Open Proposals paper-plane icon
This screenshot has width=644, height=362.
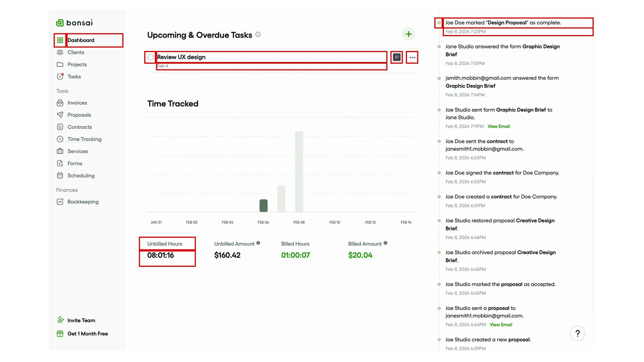[x=60, y=115]
